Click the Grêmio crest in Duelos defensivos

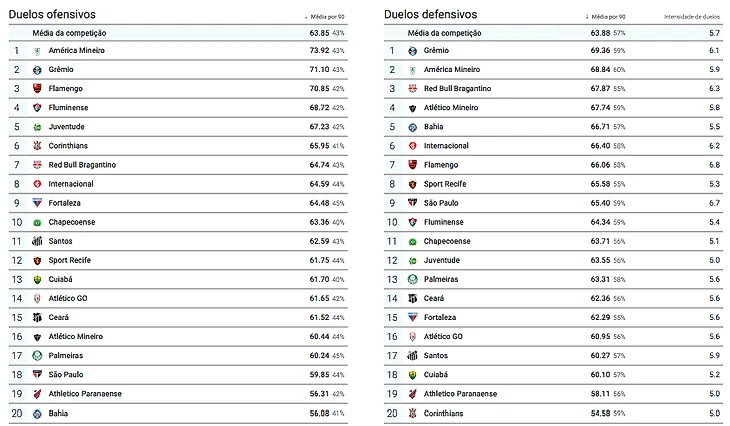(412, 51)
